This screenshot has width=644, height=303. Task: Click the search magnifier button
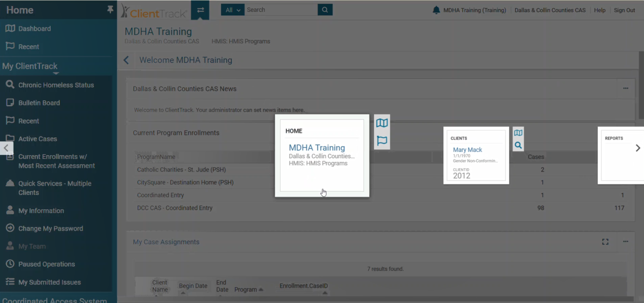[x=325, y=10]
